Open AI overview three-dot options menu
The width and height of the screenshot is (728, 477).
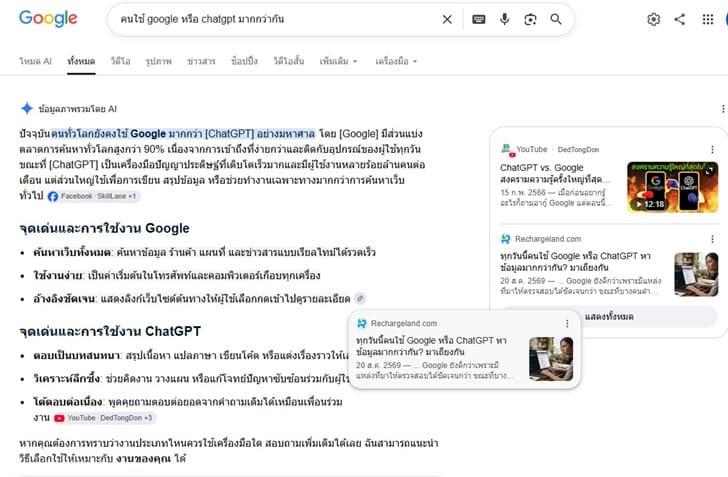(723, 109)
